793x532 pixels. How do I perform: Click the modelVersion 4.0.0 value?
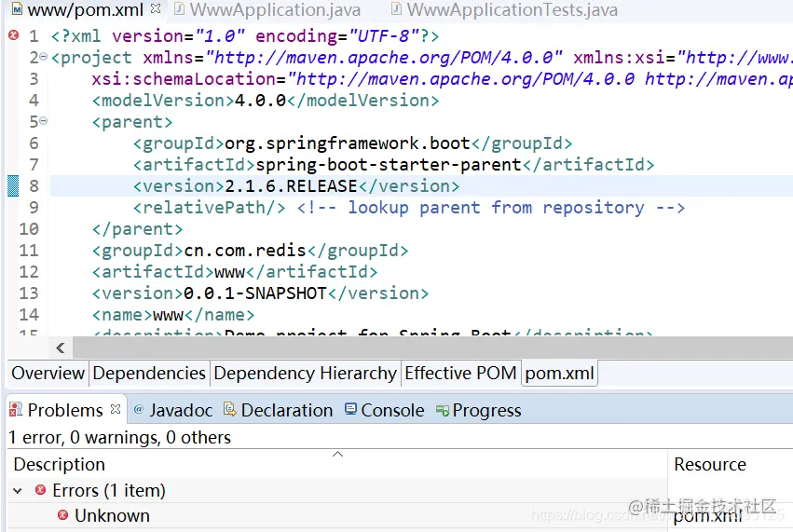(x=261, y=101)
